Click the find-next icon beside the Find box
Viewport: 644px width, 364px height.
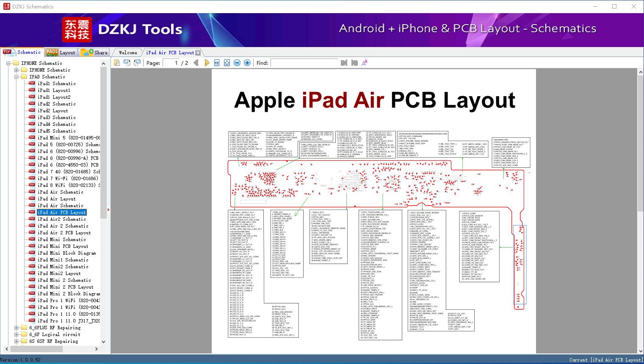click(x=355, y=63)
